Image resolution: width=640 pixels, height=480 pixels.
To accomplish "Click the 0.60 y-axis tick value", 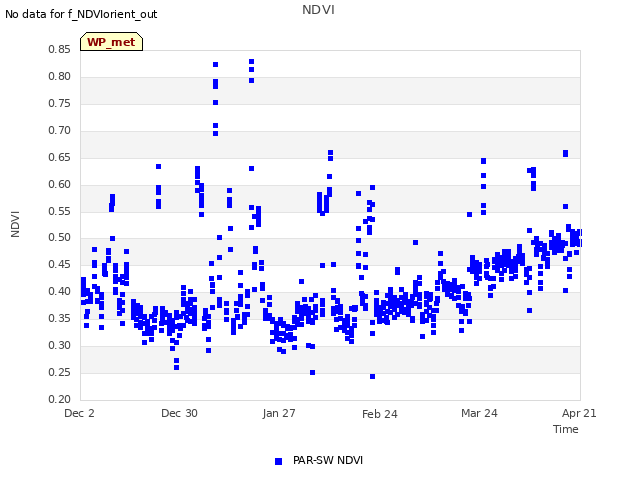I will coord(59,184).
